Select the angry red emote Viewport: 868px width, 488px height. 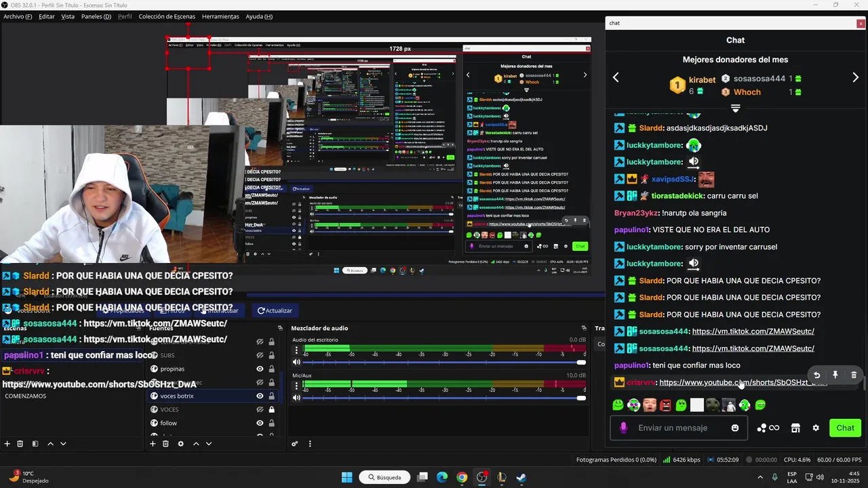665,405
